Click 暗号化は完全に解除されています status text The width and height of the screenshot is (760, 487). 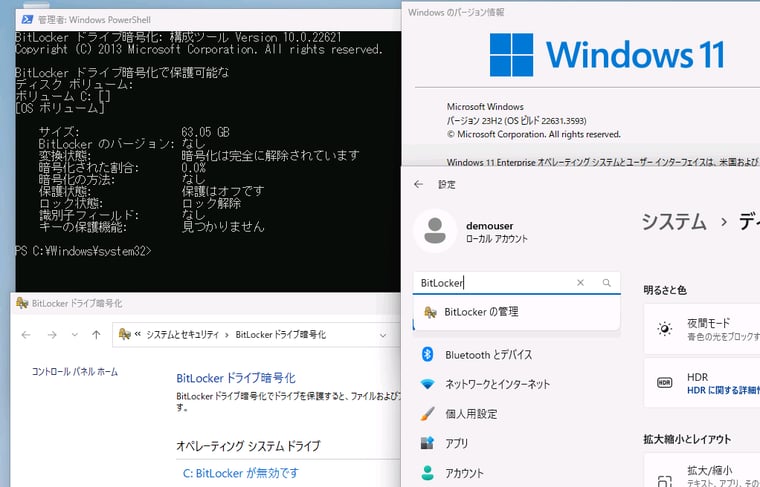[x=270, y=156]
